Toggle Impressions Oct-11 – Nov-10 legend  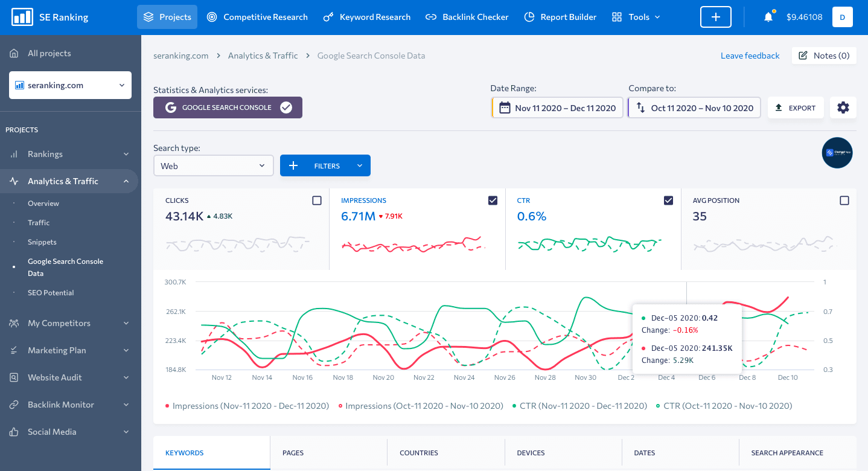421,406
